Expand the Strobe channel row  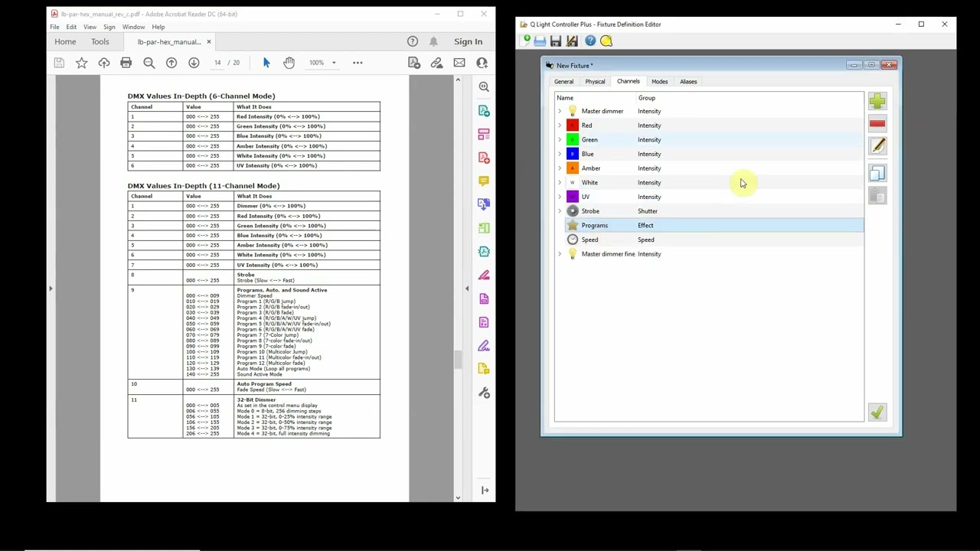tap(560, 211)
